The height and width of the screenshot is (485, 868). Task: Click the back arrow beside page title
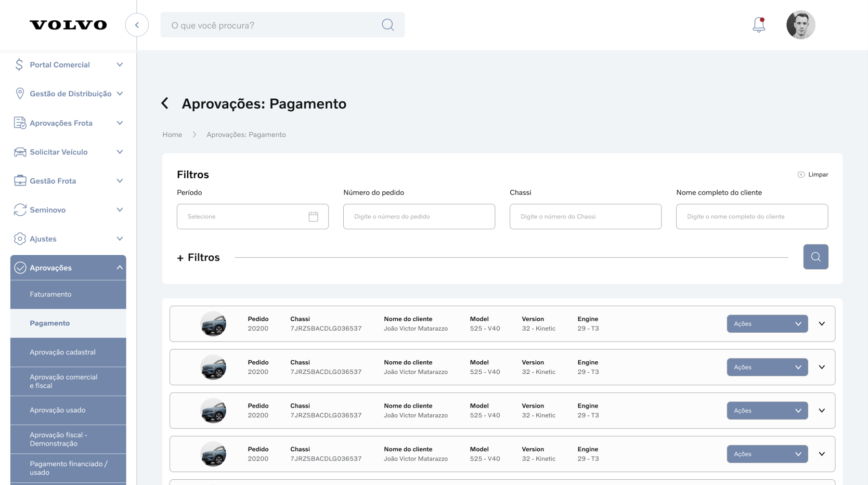click(x=165, y=103)
